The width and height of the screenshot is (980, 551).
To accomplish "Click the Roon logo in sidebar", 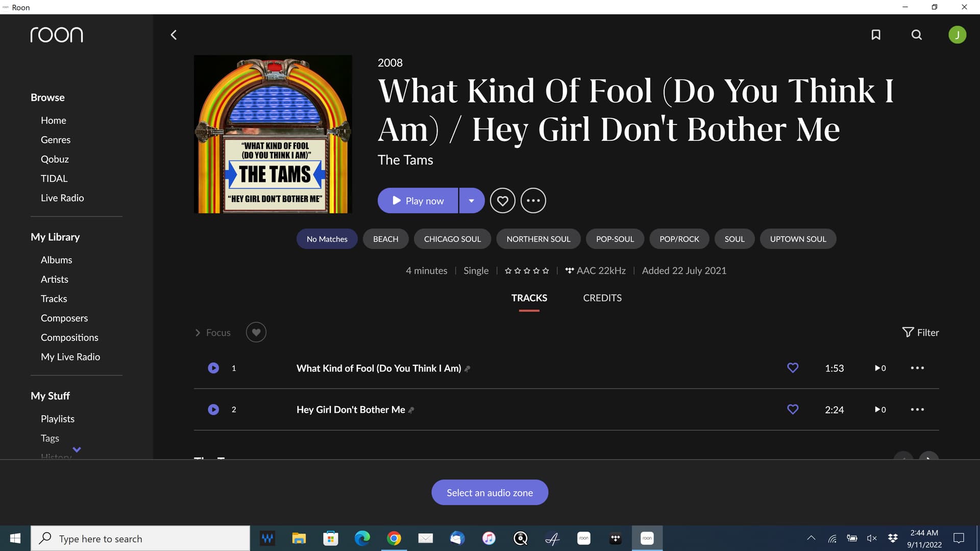I will tap(57, 35).
